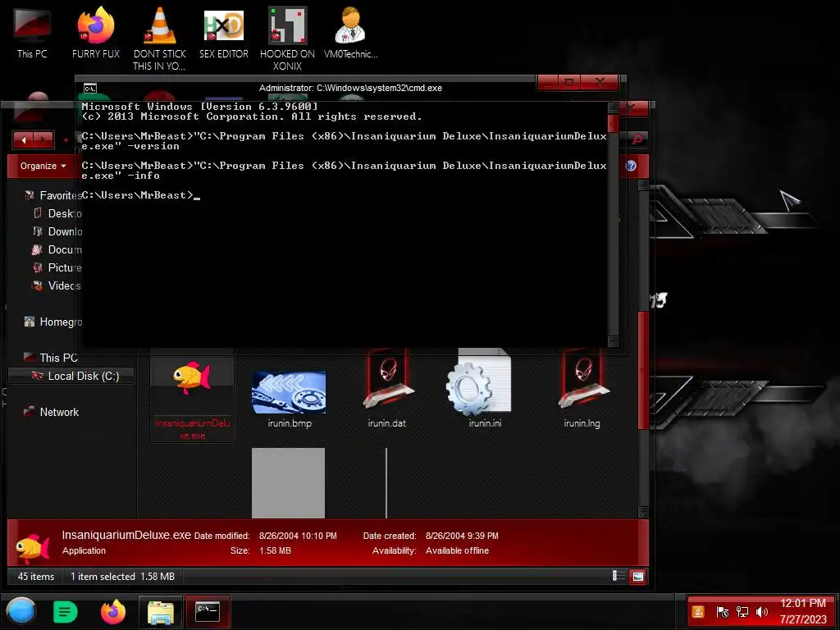Minimize the cmd.exe window
The width and height of the screenshot is (840, 630).
click(x=548, y=83)
